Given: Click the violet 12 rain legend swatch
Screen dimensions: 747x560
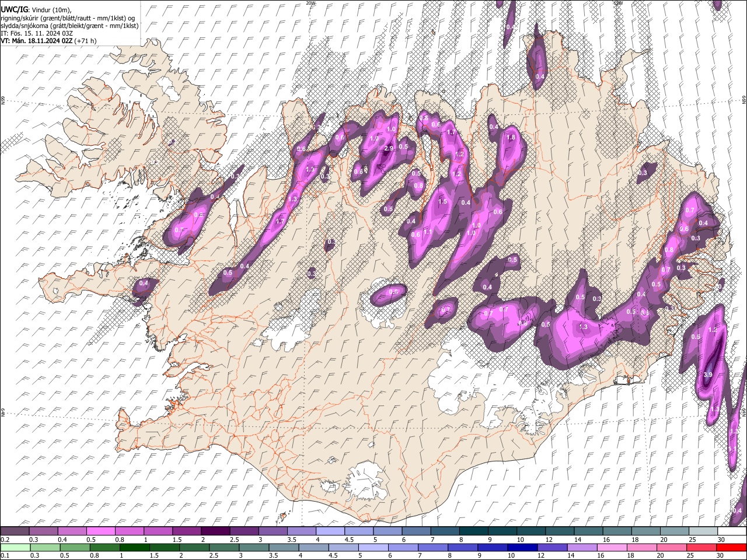Looking at the screenshot, I should 552,547.
